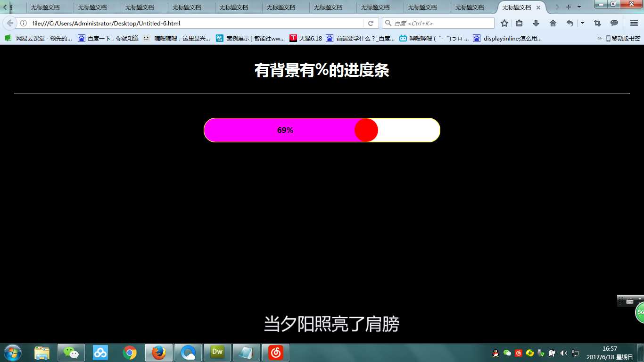Open 前端要学什么 bookmark
The height and width of the screenshot is (362, 644).
(360, 39)
